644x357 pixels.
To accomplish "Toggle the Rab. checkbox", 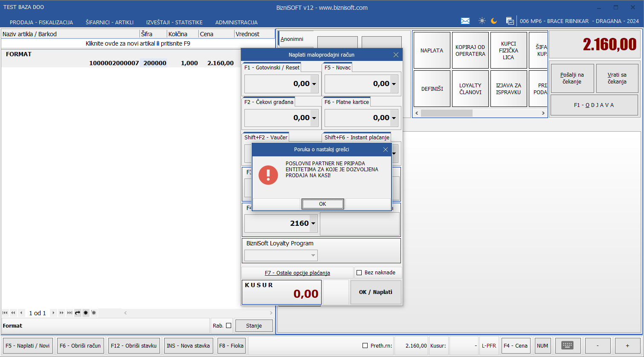I will pyautogui.click(x=229, y=325).
